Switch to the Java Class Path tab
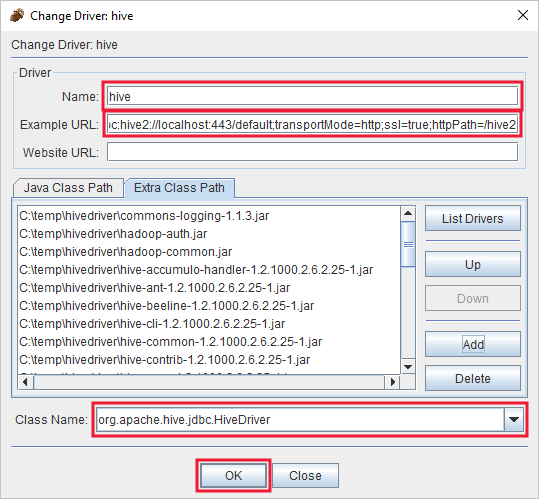539x499 pixels. tap(68, 188)
